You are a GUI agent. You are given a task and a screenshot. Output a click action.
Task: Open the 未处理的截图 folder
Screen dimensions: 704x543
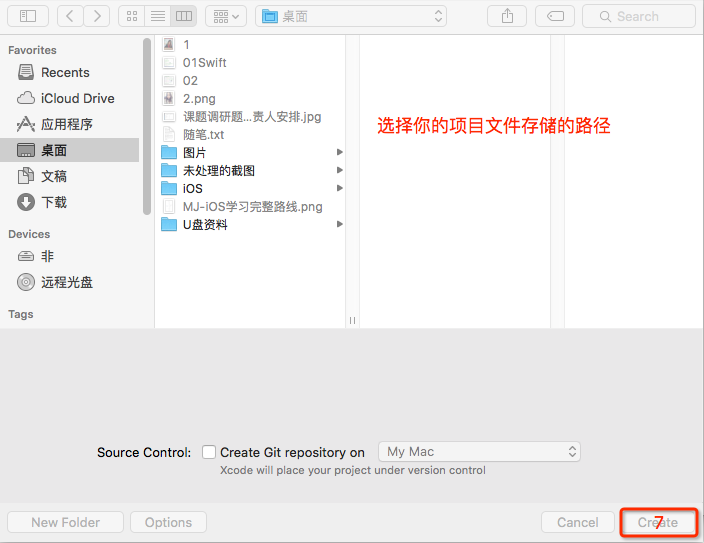(x=251, y=171)
